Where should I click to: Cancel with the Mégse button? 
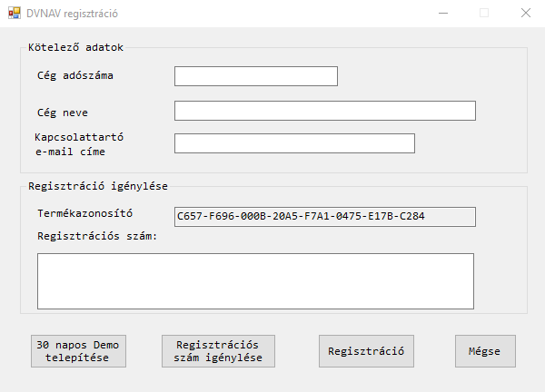pos(485,351)
